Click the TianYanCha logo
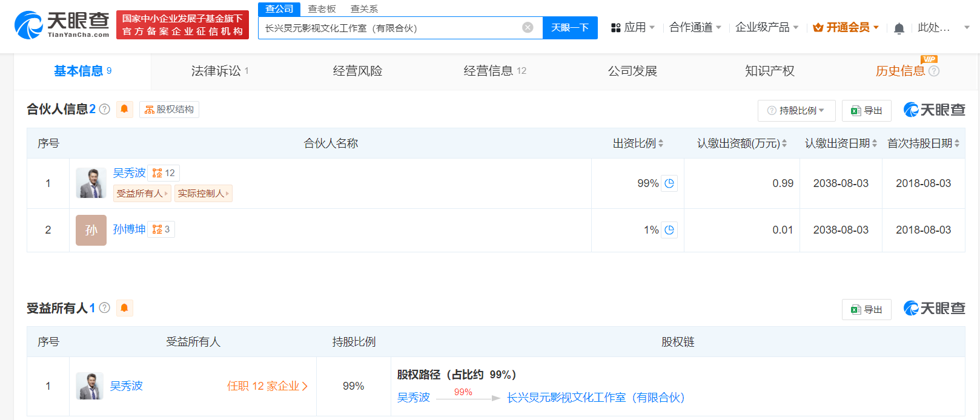This screenshot has width=980, height=420. 62,25
